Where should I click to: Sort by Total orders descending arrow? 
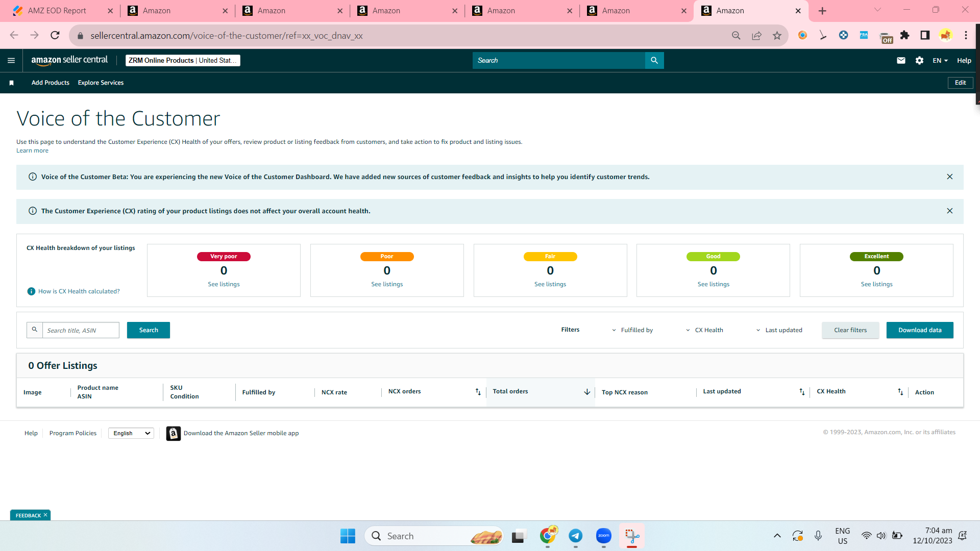pyautogui.click(x=587, y=392)
